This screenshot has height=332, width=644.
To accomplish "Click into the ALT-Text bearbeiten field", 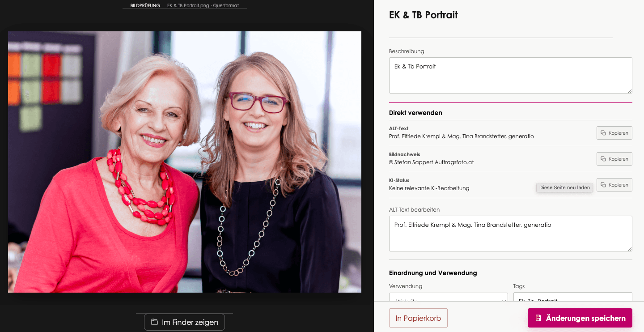I will click(x=511, y=234).
